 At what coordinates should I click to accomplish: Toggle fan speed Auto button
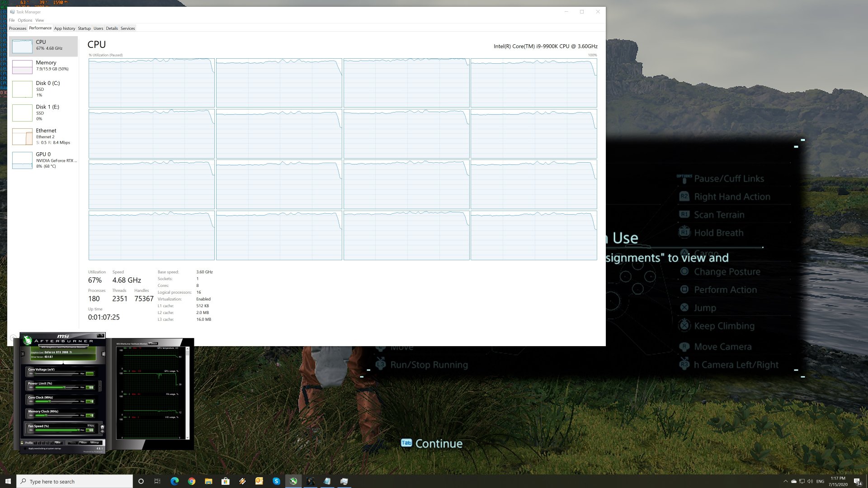pos(91,426)
